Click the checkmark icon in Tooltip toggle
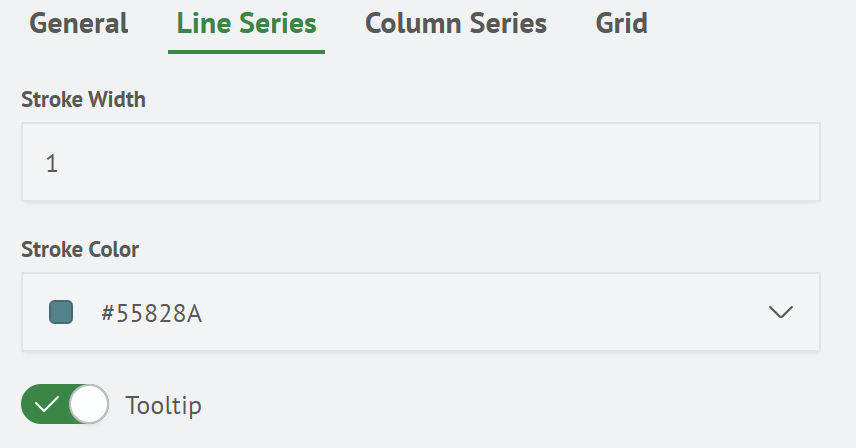Screen dimensions: 856x448 (x=46, y=405)
